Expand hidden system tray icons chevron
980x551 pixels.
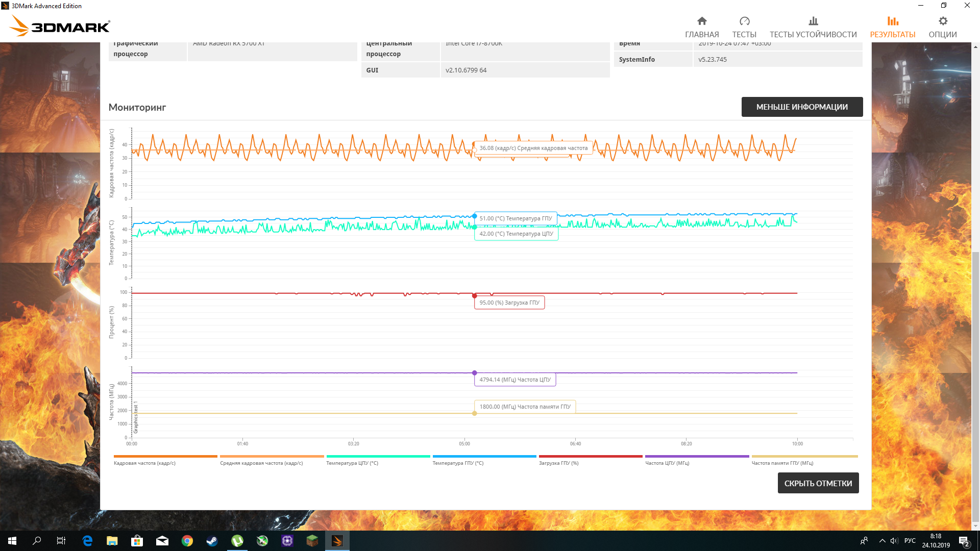click(882, 541)
